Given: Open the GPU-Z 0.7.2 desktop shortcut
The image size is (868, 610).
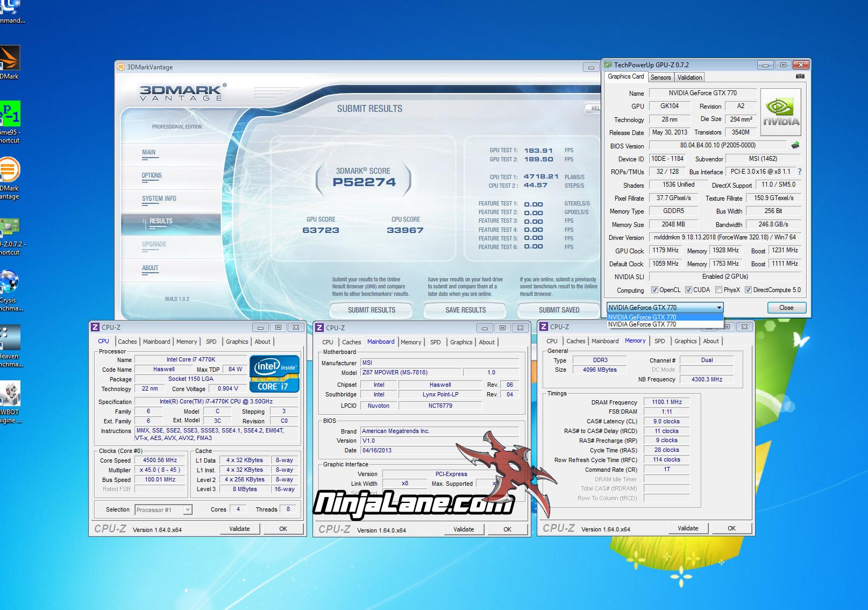Looking at the screenshot, I should tap(10, 227).
